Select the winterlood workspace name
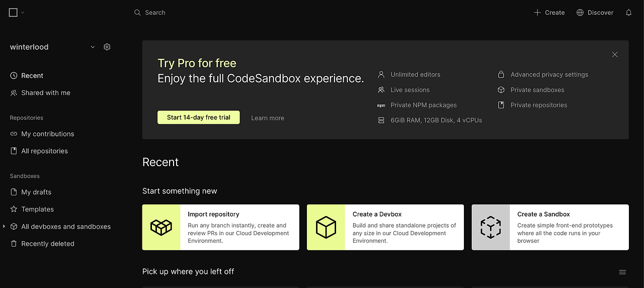 [29, 47]
